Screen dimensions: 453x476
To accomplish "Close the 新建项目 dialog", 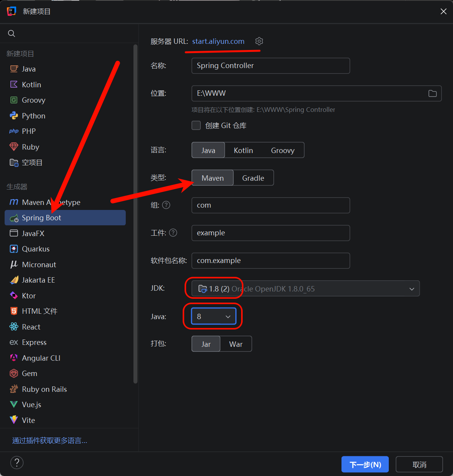I will pyautogui.click(x=443, y=12).
